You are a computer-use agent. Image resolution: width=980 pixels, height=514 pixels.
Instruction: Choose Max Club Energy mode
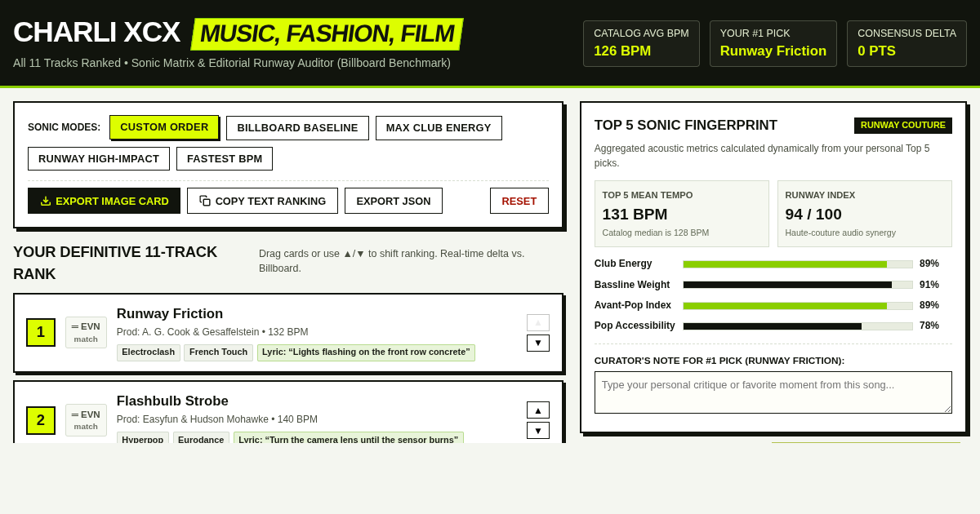439,128
